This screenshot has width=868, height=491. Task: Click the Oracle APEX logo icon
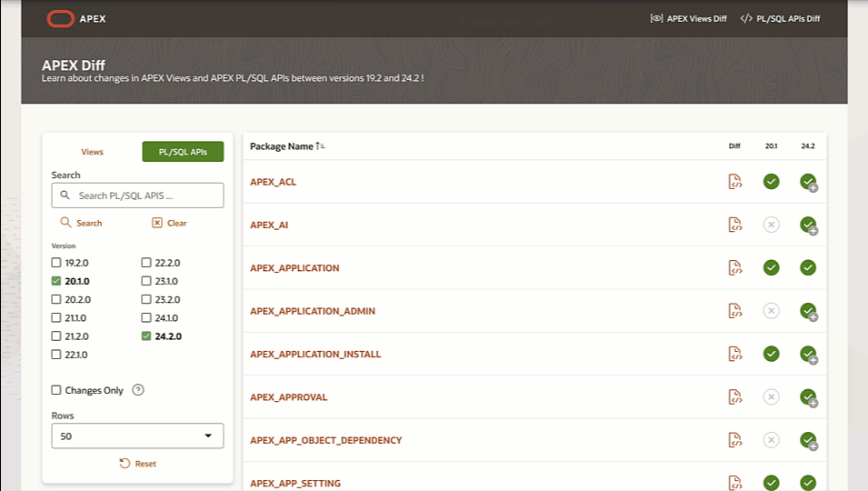[x=60, y=19]
